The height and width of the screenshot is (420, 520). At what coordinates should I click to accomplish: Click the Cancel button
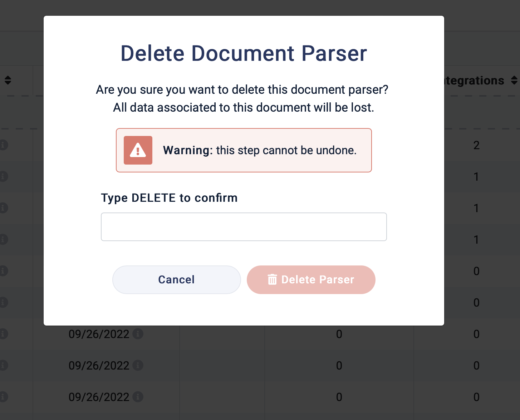(176, 279)
